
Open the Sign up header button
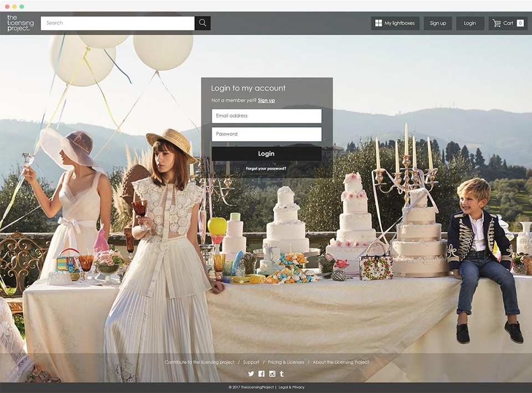[438, 23]
